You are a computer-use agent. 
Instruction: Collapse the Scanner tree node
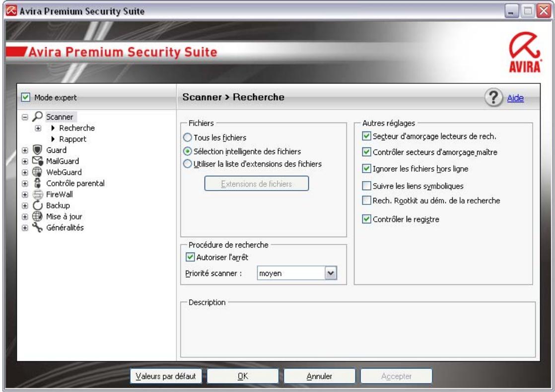coord(25,117)
